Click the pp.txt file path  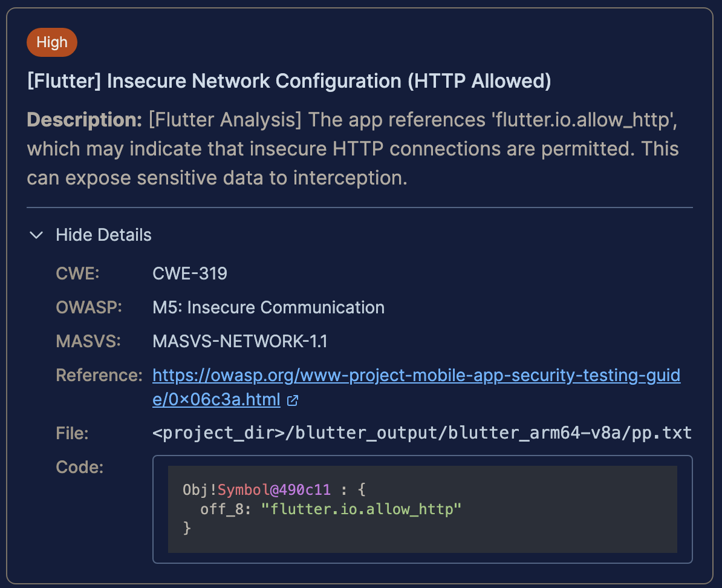coord(422,433)
